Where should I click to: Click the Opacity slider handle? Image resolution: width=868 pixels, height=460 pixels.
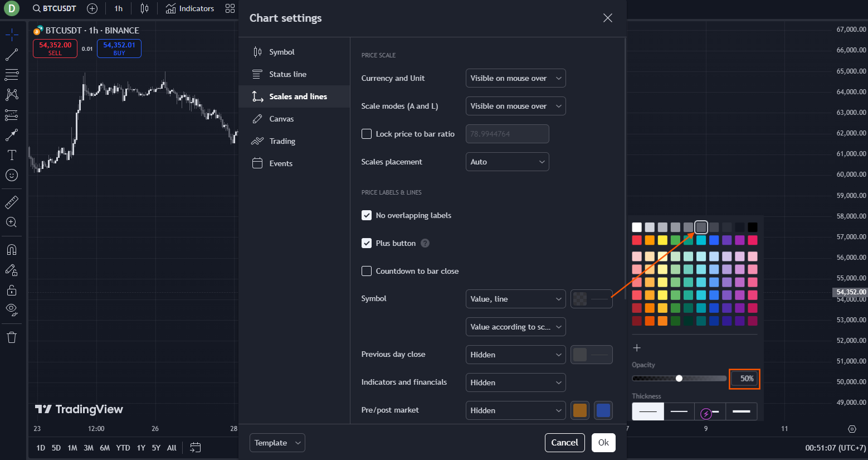pyautogui.click(x=679, y=378)
